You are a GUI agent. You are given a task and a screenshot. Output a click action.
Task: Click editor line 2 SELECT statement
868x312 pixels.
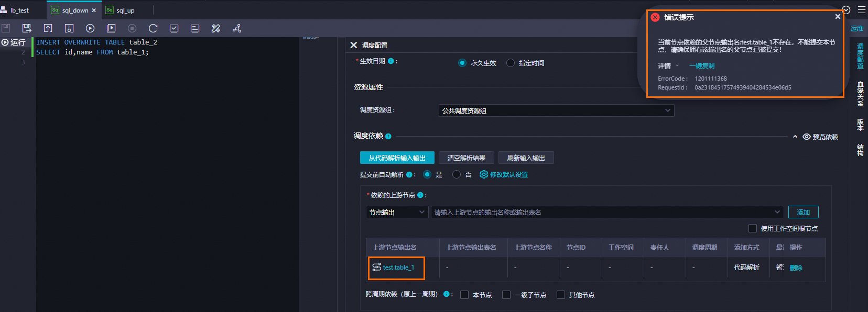[x=92, y=52]
